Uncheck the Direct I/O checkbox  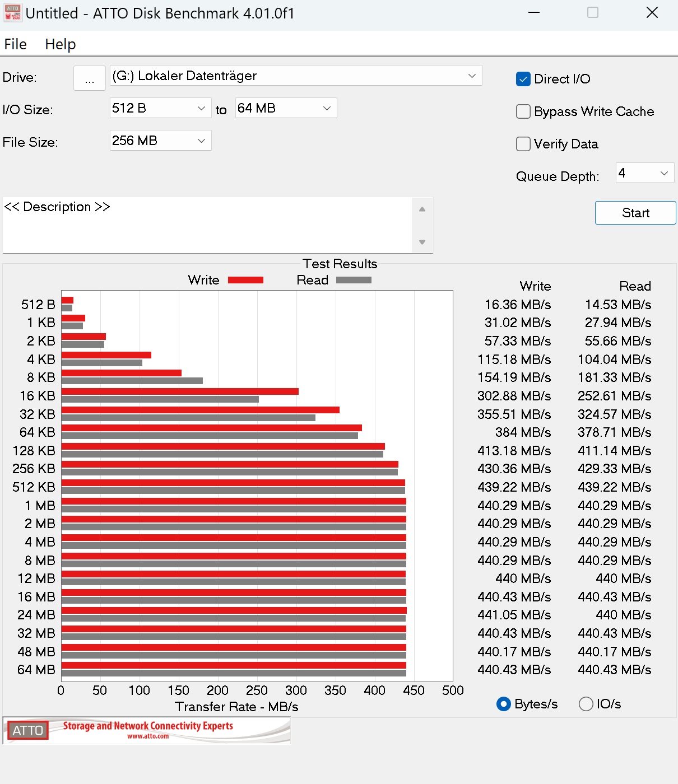(x=523, y=79)
